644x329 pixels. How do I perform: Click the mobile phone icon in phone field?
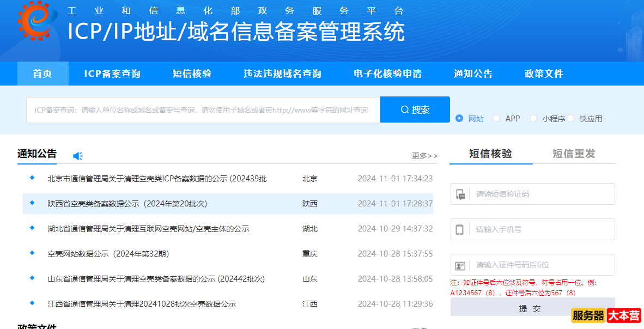[x=460, y=229]
